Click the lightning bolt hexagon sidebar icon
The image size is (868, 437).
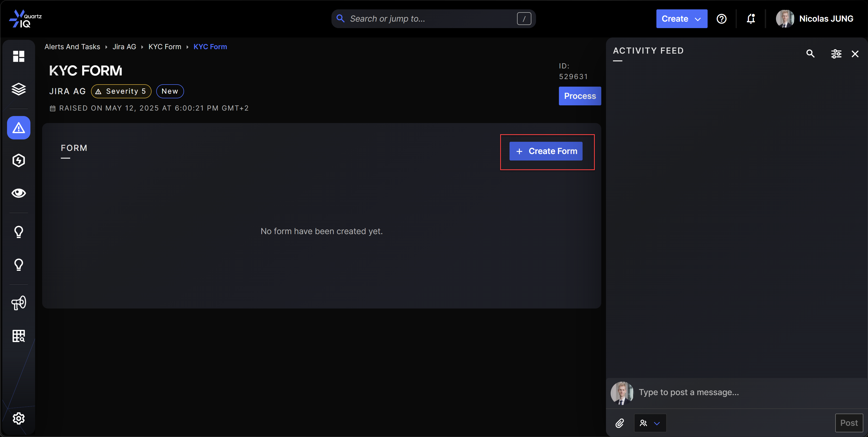coord(18,160)
